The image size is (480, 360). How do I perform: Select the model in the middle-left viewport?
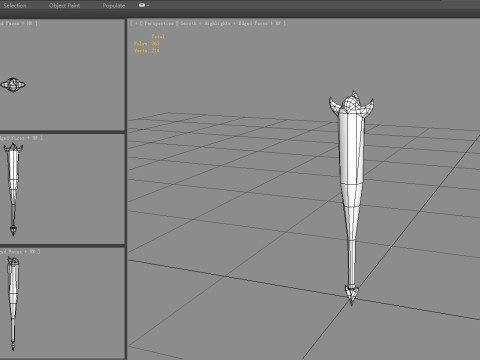point(13,189)
